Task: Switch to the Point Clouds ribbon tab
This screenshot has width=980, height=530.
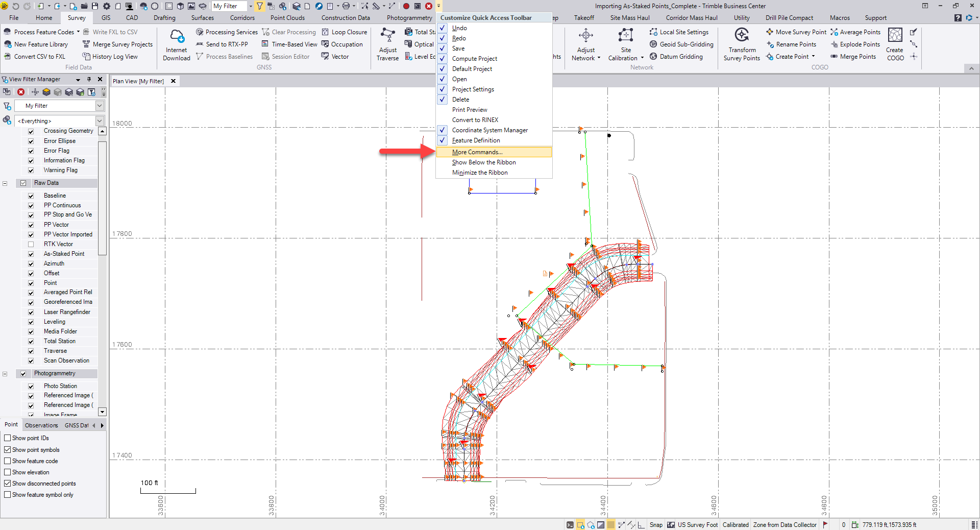Action: 287,18
